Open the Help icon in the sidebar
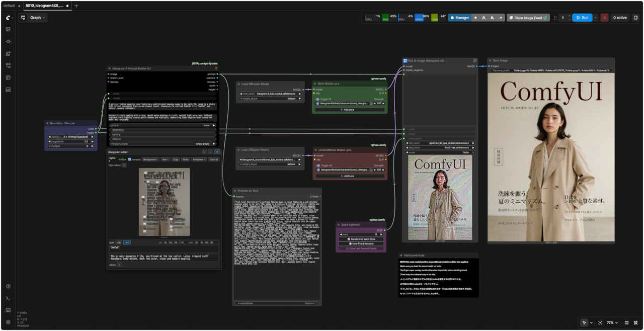Screen dimensions: 644x331 click(x=8, y=286)
